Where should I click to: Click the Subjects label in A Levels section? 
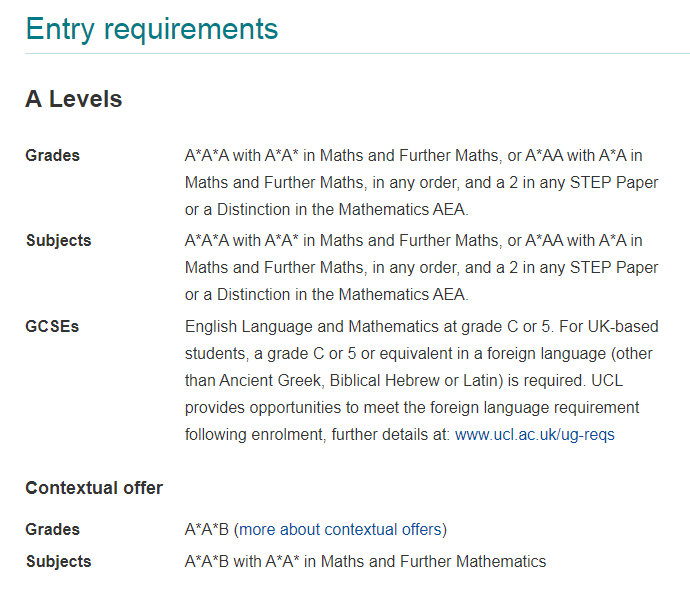pos(58,240)
